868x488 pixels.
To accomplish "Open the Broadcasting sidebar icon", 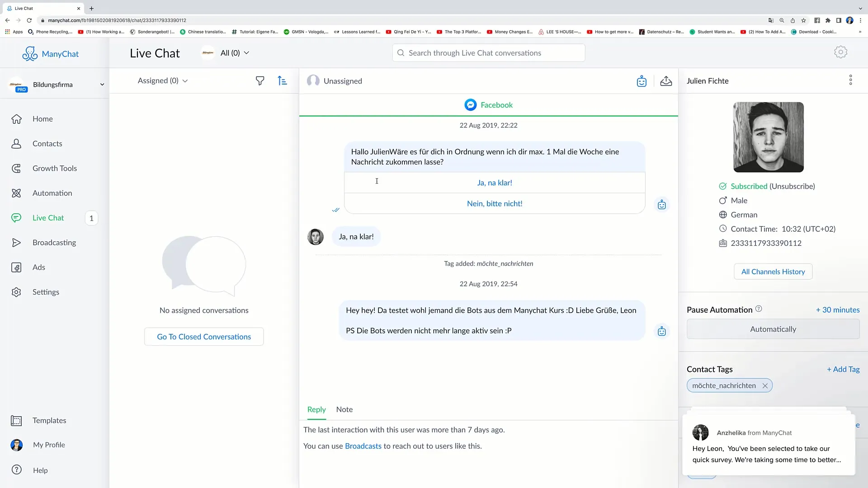I will 16,243.
